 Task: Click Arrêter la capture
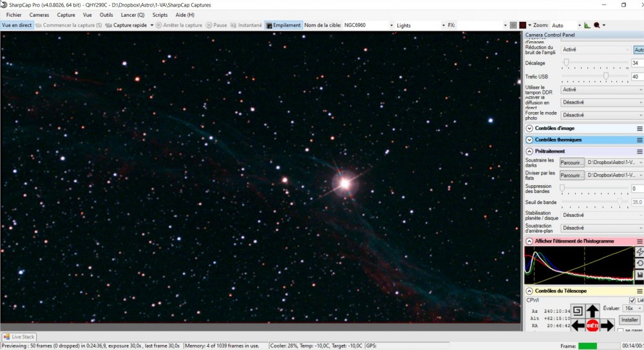pyautogui.click(x=179, y=25)
